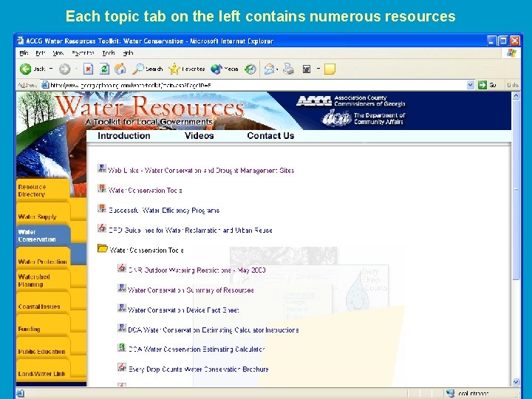Open Every Drop Counts Water Conservation Brochure link
This screenshot has height=399, width=532.
pyautogui.click(x=199, y=369)
